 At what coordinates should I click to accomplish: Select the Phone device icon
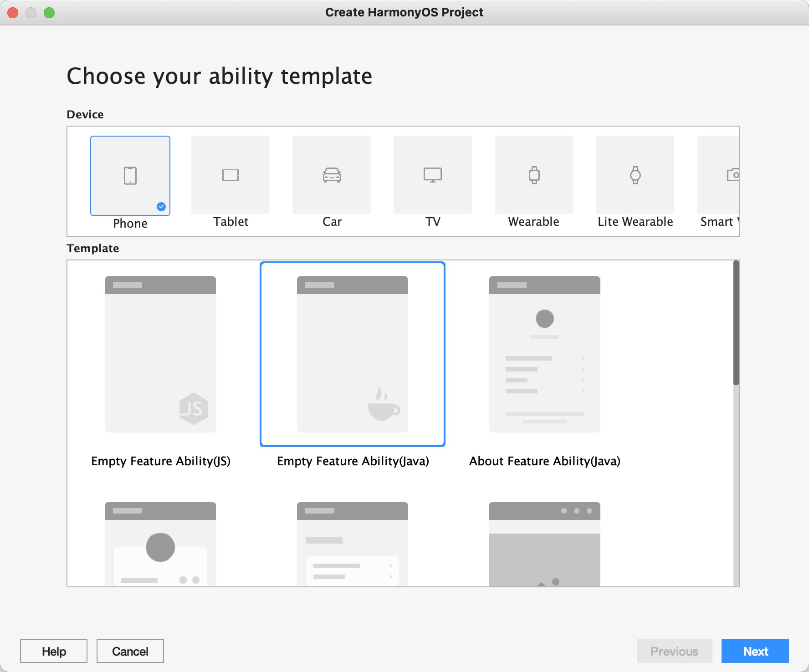point(130,175)
